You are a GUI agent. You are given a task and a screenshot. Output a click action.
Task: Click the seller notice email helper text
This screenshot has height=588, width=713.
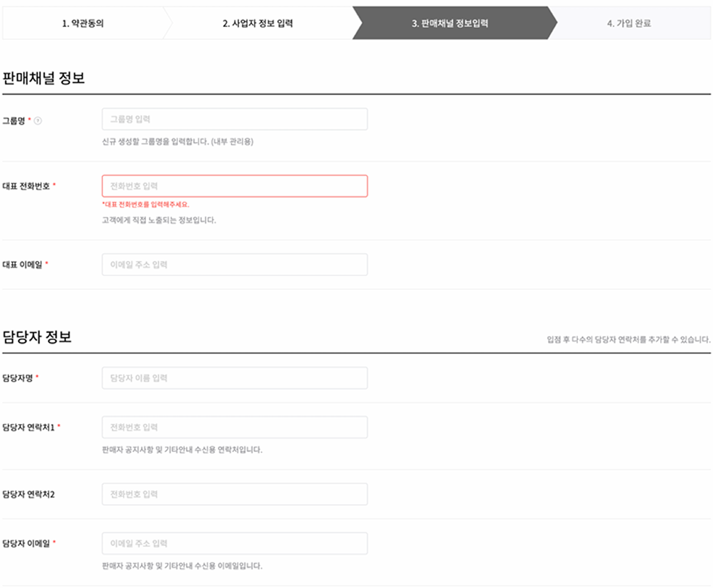coord(181,564)
